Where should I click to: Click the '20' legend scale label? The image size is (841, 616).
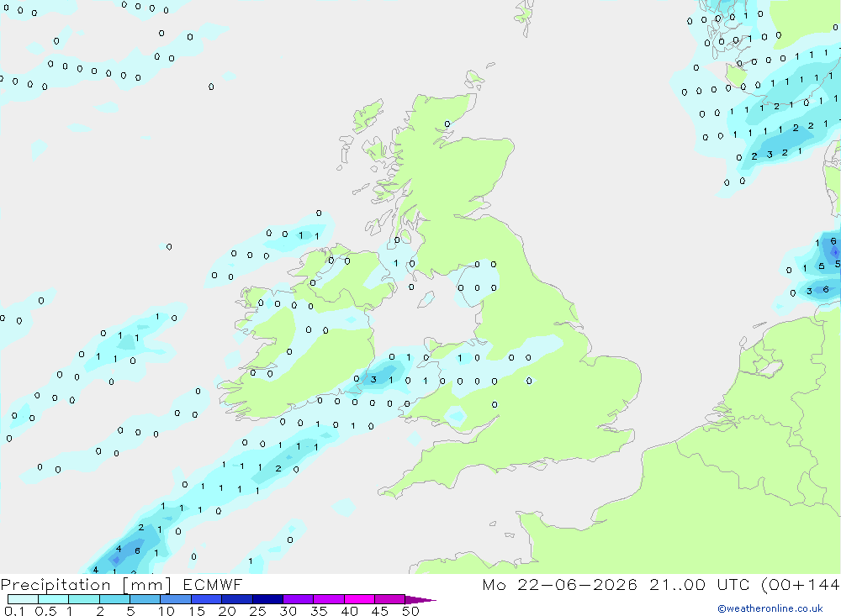click(227, 611)
